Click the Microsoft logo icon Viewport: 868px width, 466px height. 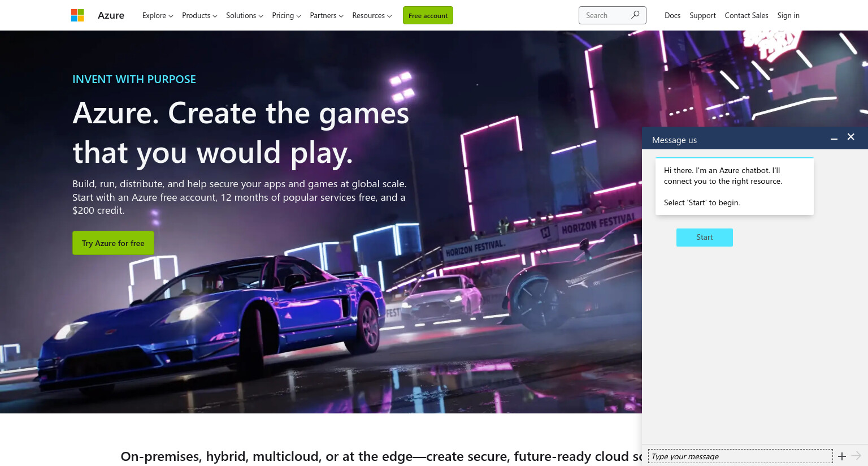(77, 15)
